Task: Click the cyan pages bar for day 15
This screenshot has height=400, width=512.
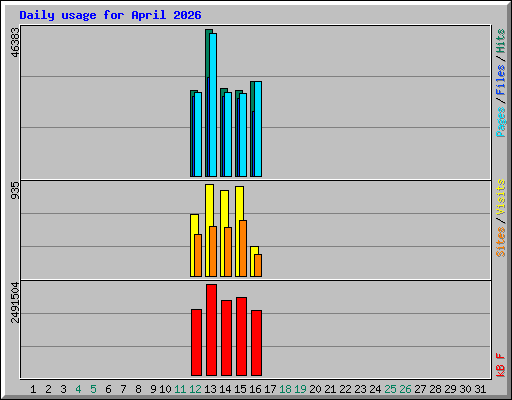Action: pyautogui.click(x=243, y=135)
